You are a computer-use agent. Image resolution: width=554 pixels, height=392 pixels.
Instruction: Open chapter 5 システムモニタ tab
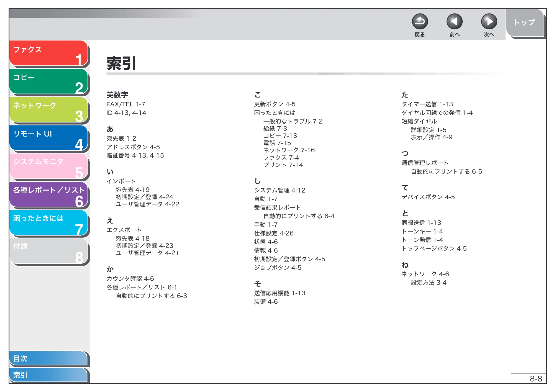[49, 166]
